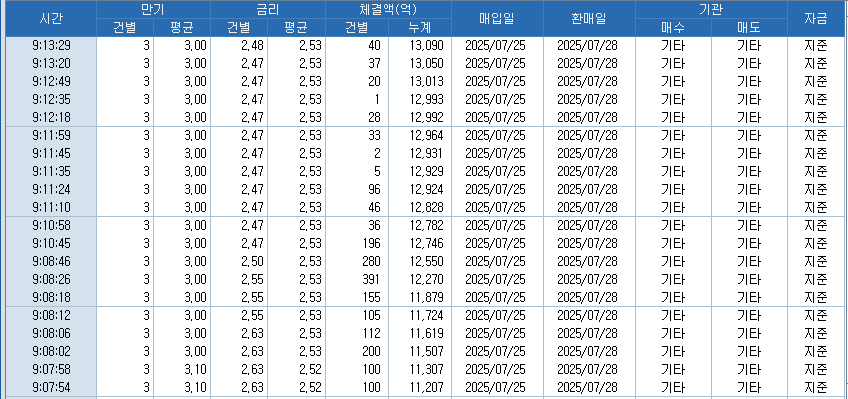Click the 196 trade amount cell
Screen dimensions: 848x399
tap(357, 243)
